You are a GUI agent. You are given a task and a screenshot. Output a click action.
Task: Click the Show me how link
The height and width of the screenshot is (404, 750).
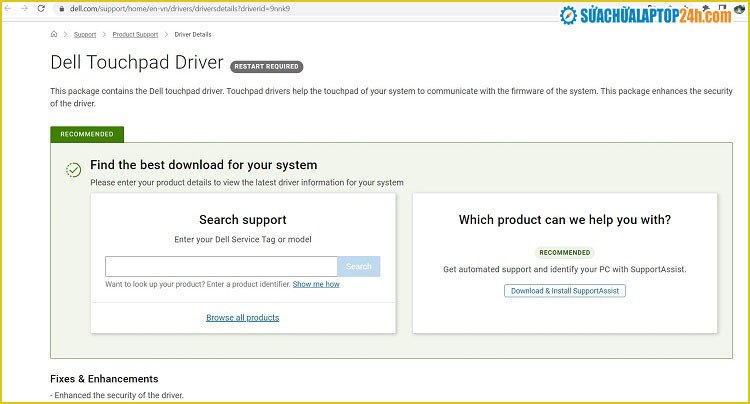pyautogui.click(x=316, y=284)
